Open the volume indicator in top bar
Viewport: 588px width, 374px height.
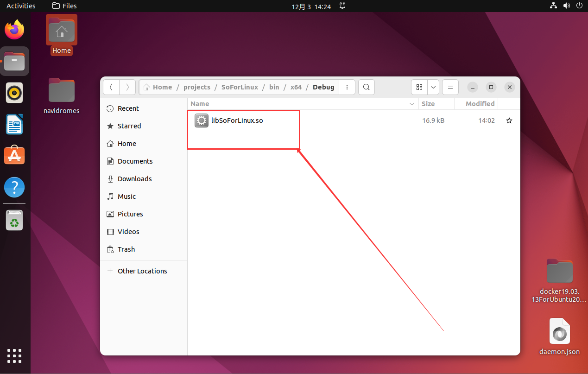(x=566, y=6)
